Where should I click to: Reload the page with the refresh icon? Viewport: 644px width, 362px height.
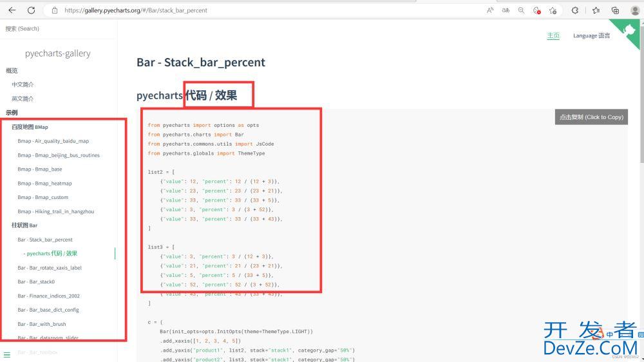(x=31, y=10)
